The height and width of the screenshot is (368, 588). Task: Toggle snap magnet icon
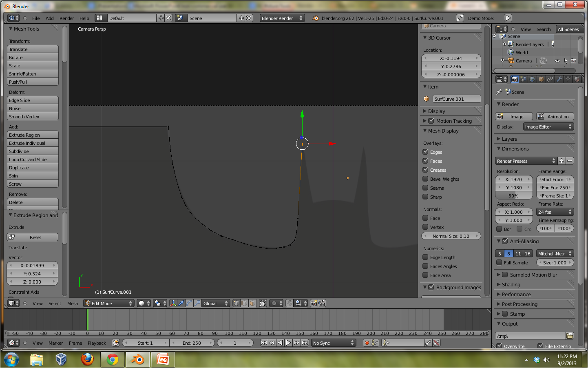tap(289, 303)
